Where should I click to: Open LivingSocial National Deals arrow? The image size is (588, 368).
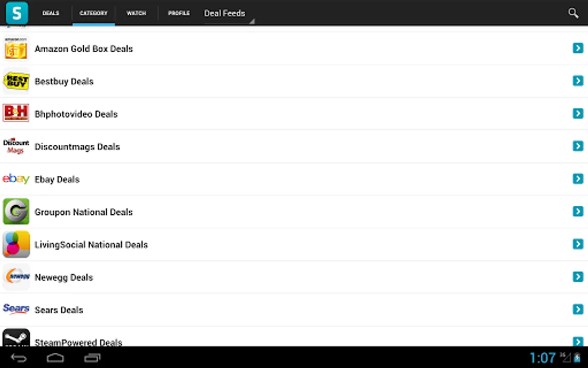[x=578, y=244]
